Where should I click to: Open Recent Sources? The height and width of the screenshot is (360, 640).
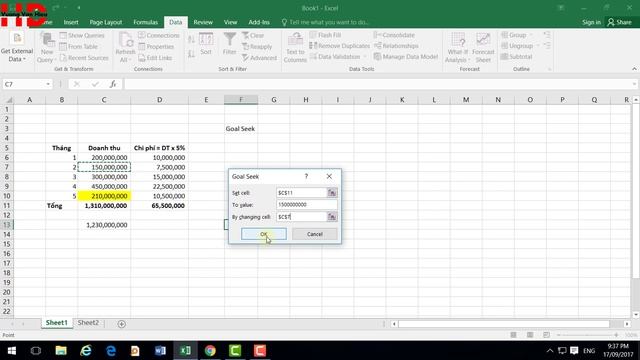click(x=84, y=58)
